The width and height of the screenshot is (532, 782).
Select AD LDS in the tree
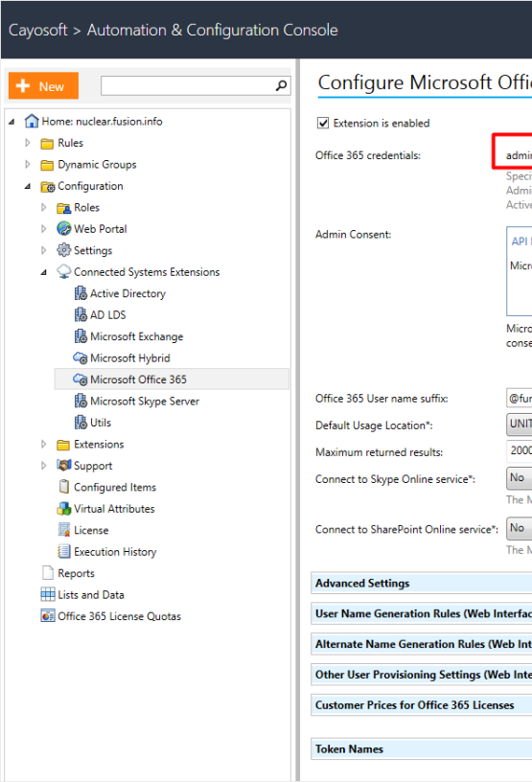click(x=107, y=314)
